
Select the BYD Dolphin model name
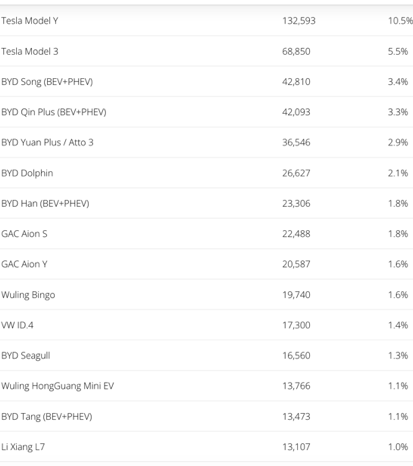(27, 173)
